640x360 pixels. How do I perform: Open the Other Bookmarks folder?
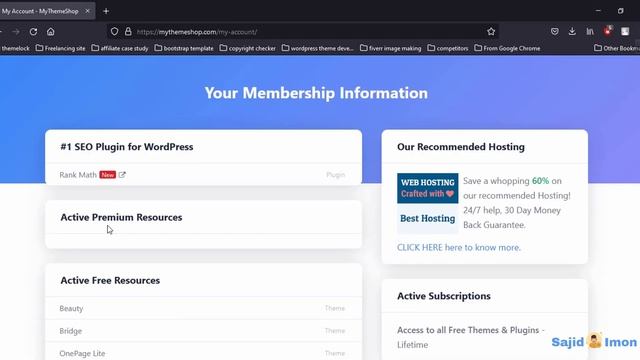(x=617, y=48)
